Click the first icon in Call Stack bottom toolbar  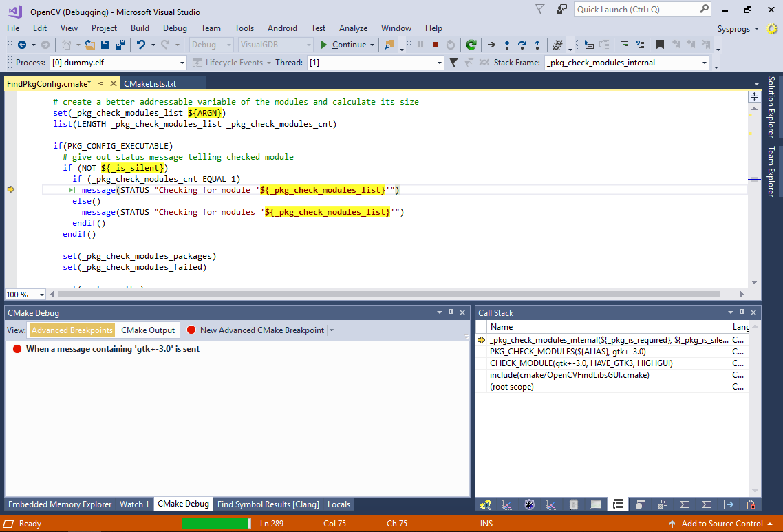tap(485, 504)
